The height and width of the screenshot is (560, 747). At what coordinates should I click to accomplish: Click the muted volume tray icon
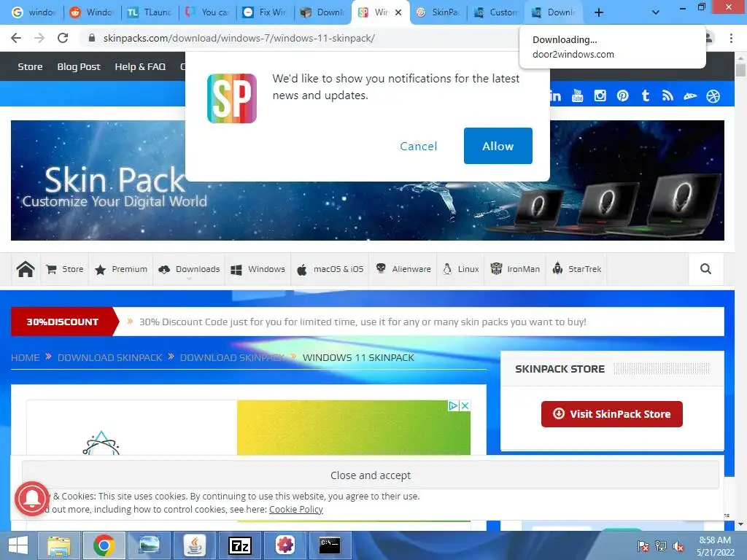[x=678, y=546]
